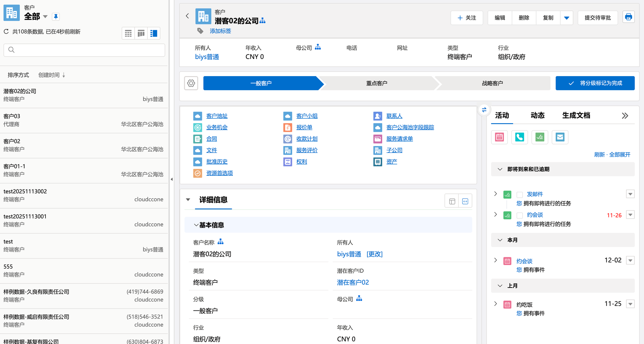The image size is (644, 344).
Task: Check the 约会谈 task checkbox
Action: 519,215
